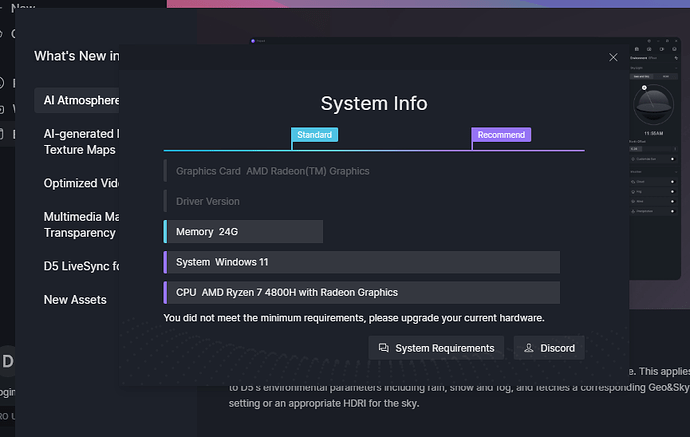This screenshot has width=690, height=437.
Task: Open AI-generated Texture Maps entry
Action: [x=81, y=142]
